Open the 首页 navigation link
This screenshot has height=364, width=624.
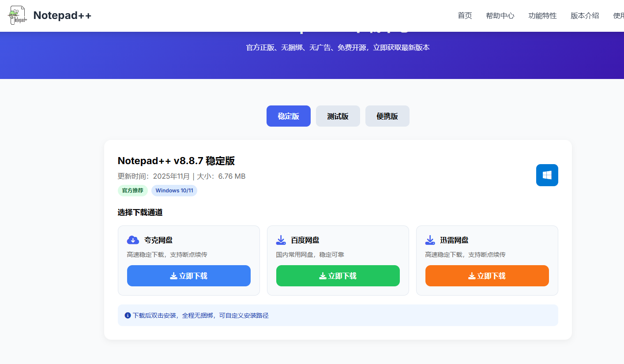[465, 15]
